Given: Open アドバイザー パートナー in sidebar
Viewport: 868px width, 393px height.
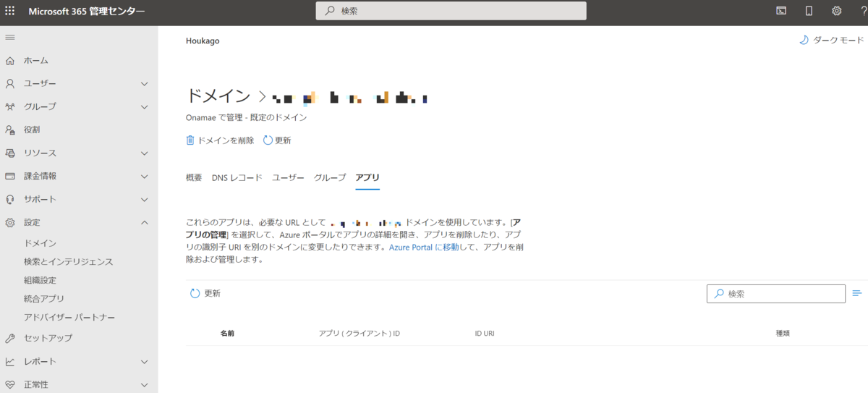Looking at the screenshot, I should point(69,318).
